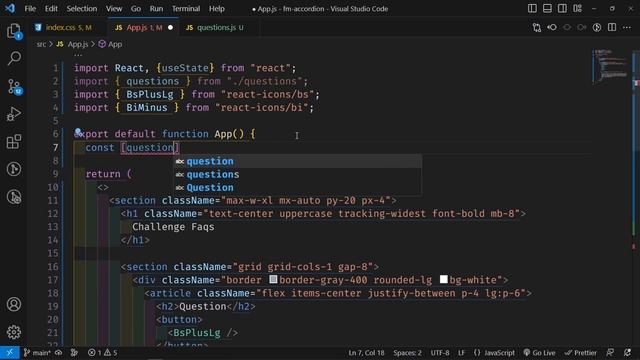Viewport: 640px width, 360px height.
Task: Expand the App.js breadcrumb
Action: coord(73,44)
